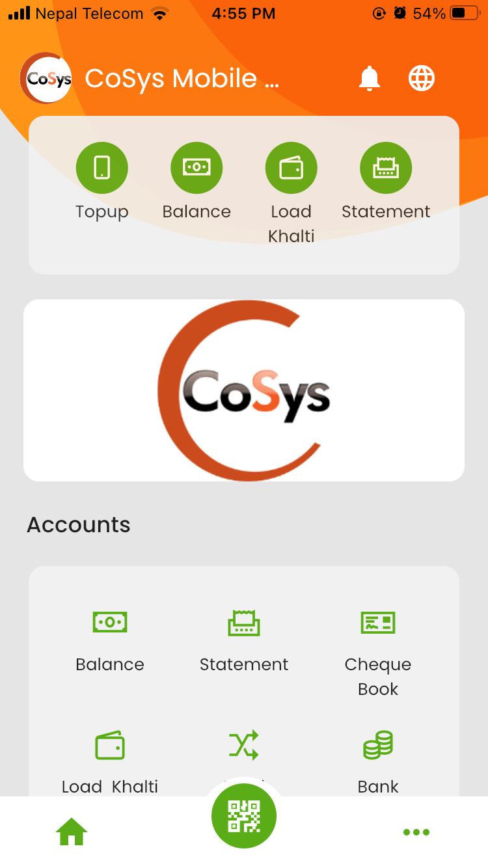
Task: Tap the CoSys Mobile app title
Action: (x=182, y=79)
